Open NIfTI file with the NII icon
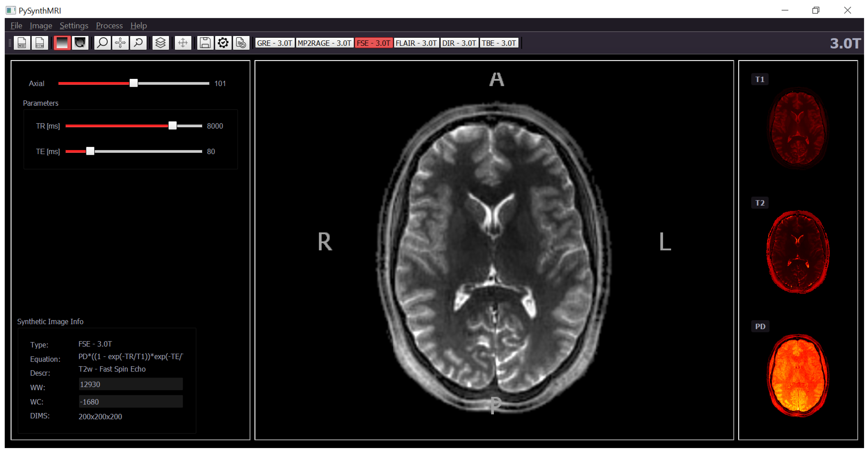Screen dimensions: 868x452 [x=22, y=43]
